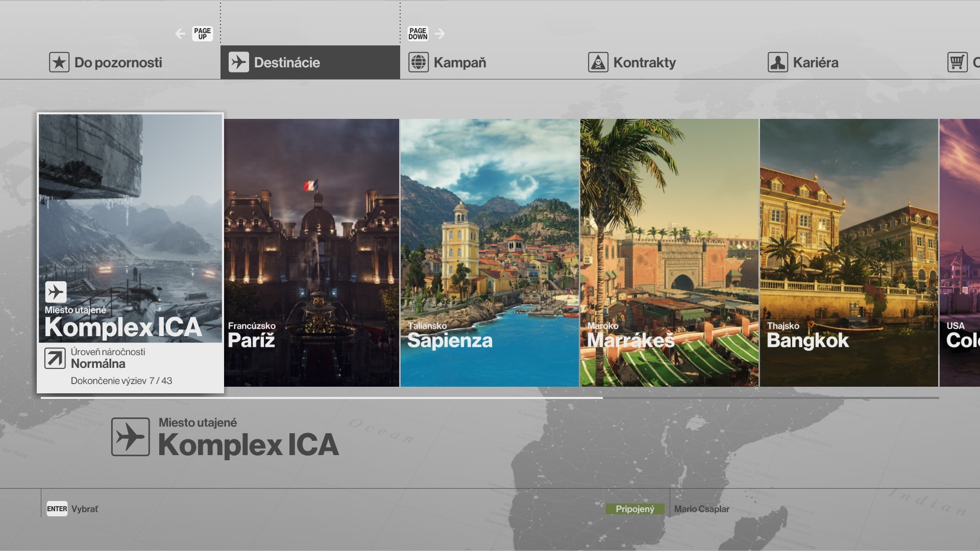This screenshot has height=551, width=980.
Task: Choose the Paríž destination card
Action: (x=312, y=253)
